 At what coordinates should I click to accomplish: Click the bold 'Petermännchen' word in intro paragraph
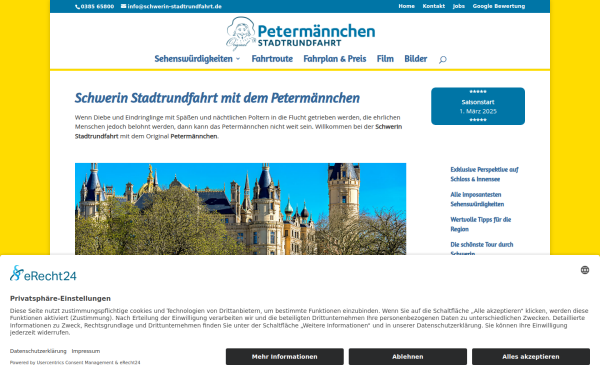point(194,136)
